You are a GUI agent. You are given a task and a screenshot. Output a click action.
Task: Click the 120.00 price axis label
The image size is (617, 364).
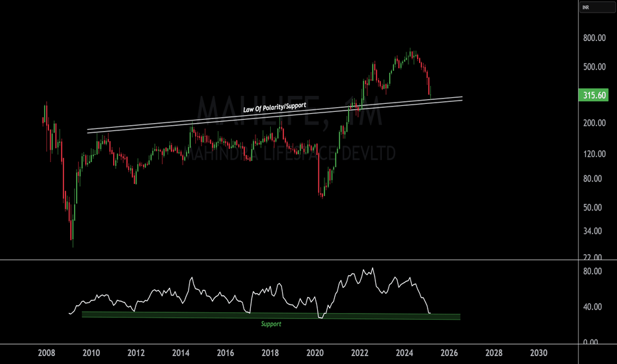tap(594, 154)
